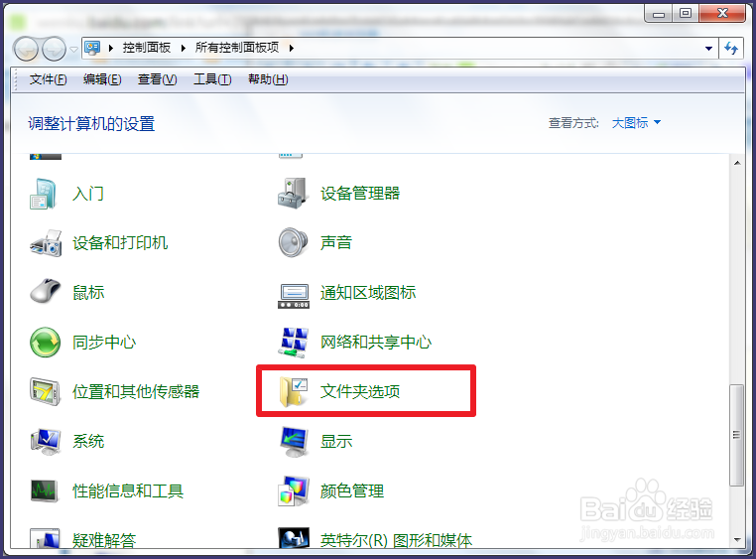Open the 入门 Getting Started icon
This screenshot has height=559, width=756.
pyautogui.click(x=45, y=194)
